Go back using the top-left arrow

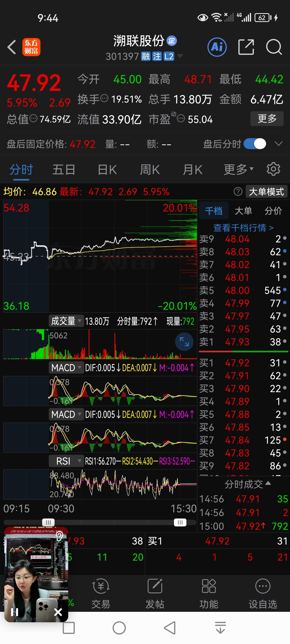pyautogui.click(x=12, y=47)
